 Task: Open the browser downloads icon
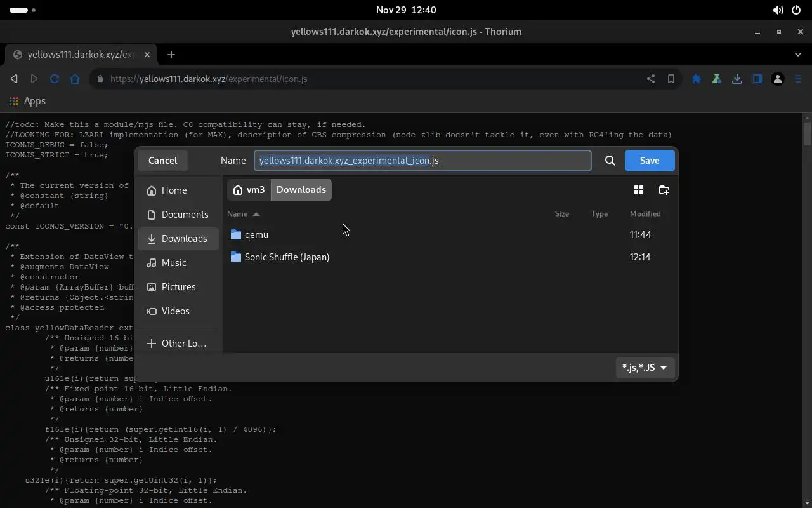pos(737,79)
